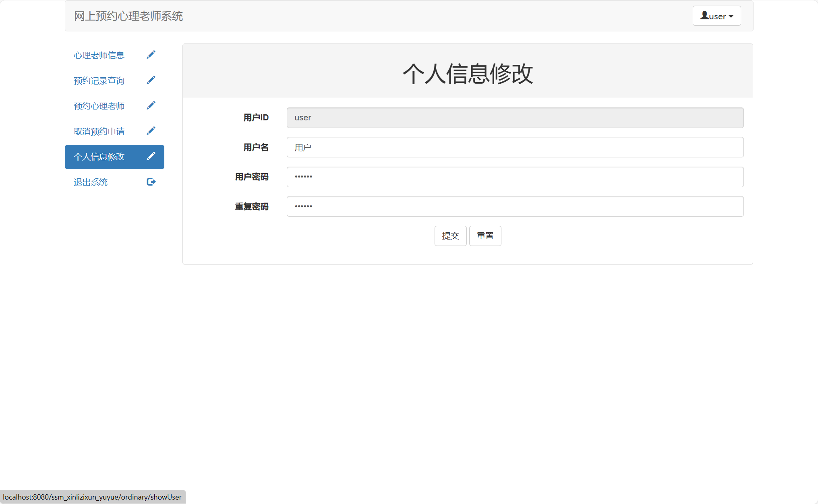Click the pencil icon beside 心理老师信息

tap(151, 54)
